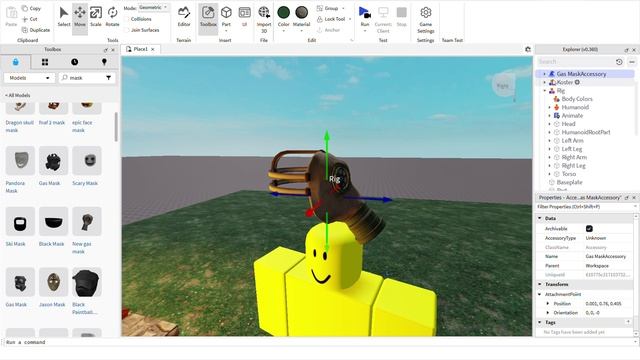Image resolution: width=640 pixels, height=360 pixels.
Task: Collapse the Transform properties section
Action: click(540, 284)
